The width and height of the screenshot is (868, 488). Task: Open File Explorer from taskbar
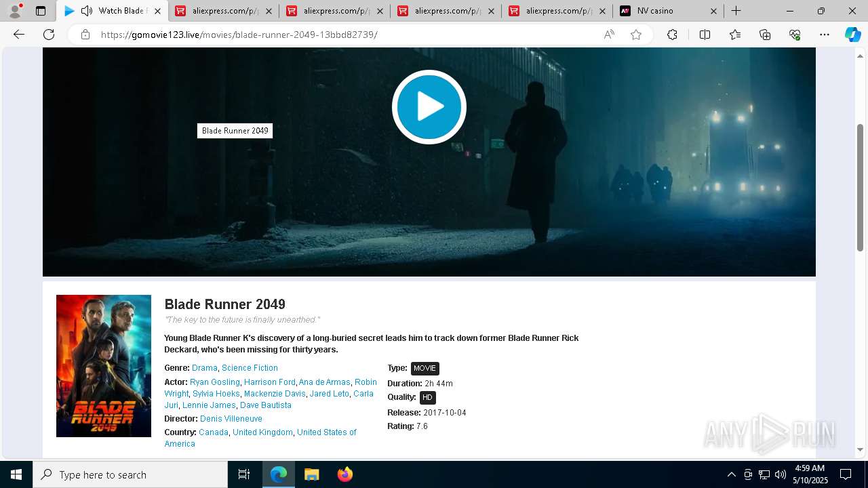tap(311, 474)
